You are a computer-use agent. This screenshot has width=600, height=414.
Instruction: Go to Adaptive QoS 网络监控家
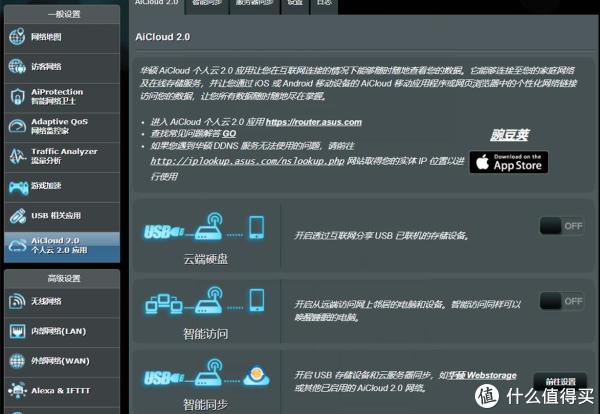coord(60,126)
